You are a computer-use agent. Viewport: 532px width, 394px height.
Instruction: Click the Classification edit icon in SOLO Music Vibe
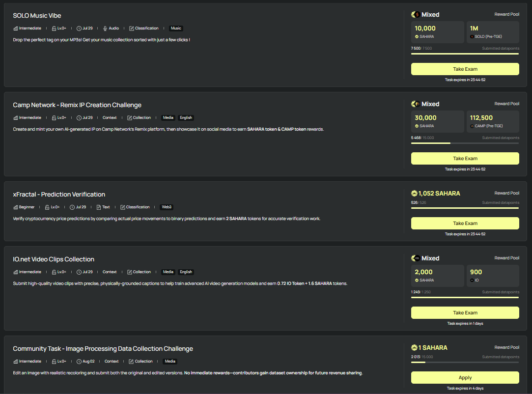click(131, 28)
